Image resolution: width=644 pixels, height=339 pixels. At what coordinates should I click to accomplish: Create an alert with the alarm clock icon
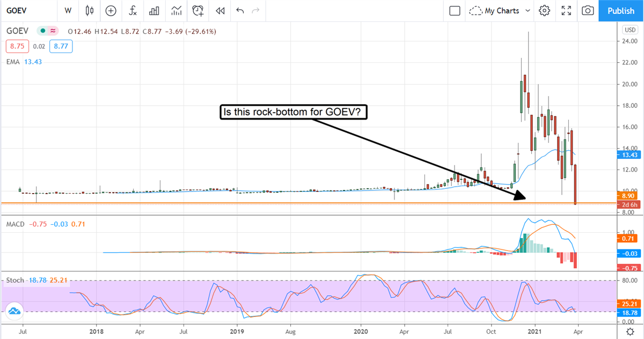coord(198,10)
